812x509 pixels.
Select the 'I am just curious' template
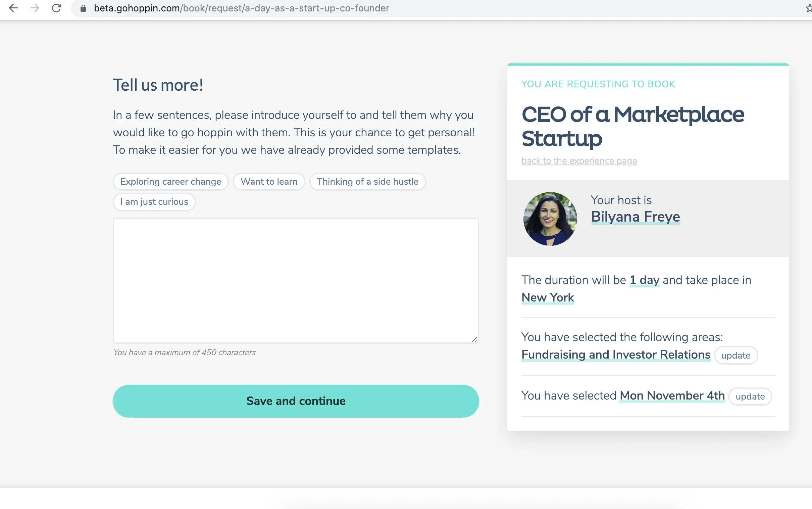click(154, 202)
